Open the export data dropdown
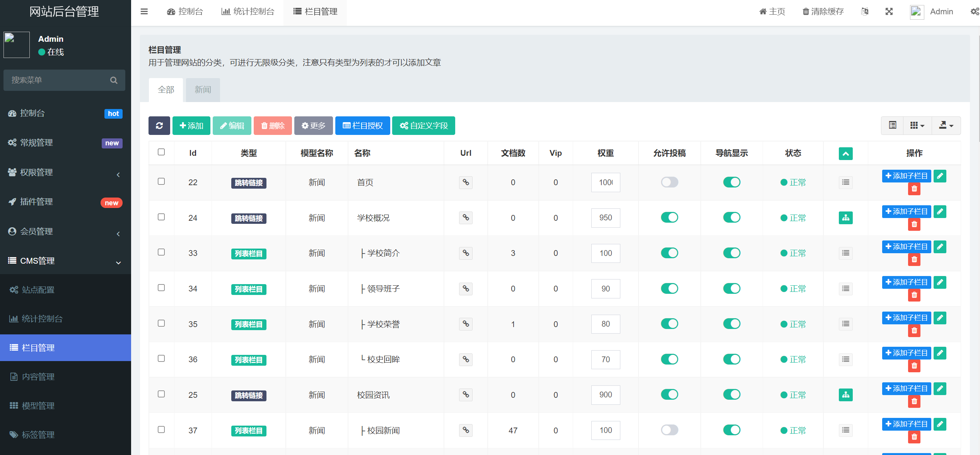This screenshot has height=455, width=980. coord(946,125)
